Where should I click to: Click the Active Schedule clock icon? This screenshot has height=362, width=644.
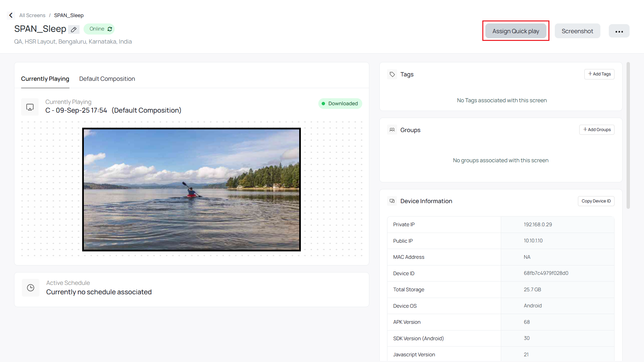(x=31, y=288)
